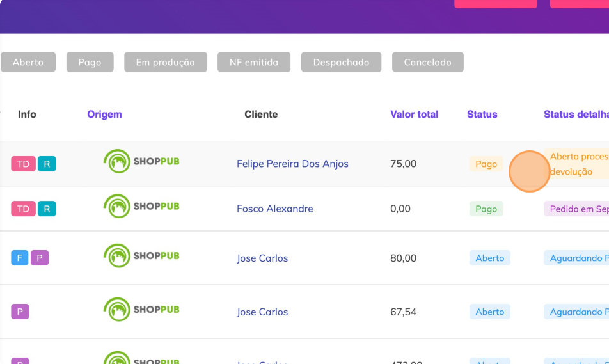Click Aberto status in 67,54 row
Screen dimensions: 609x364
point(490,312)
